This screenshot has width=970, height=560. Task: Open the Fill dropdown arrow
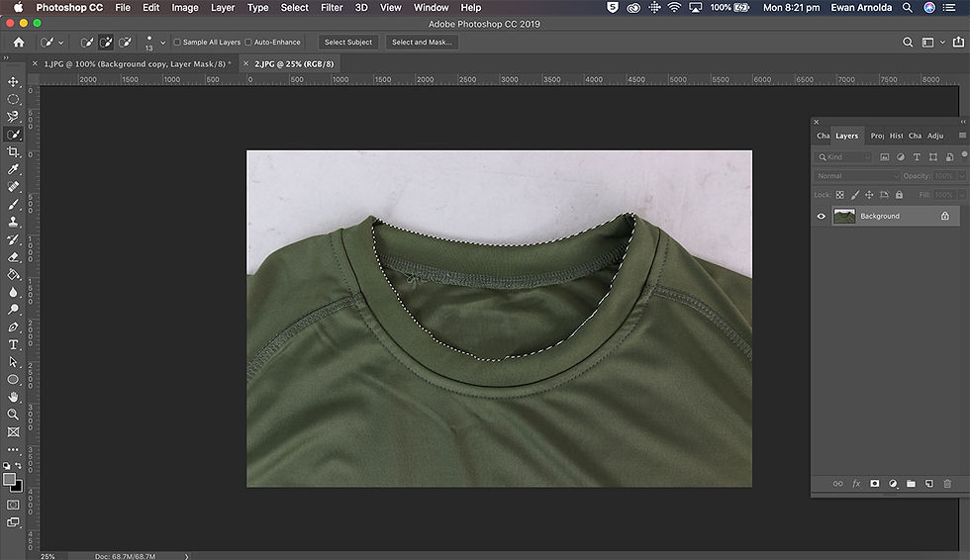962,195
